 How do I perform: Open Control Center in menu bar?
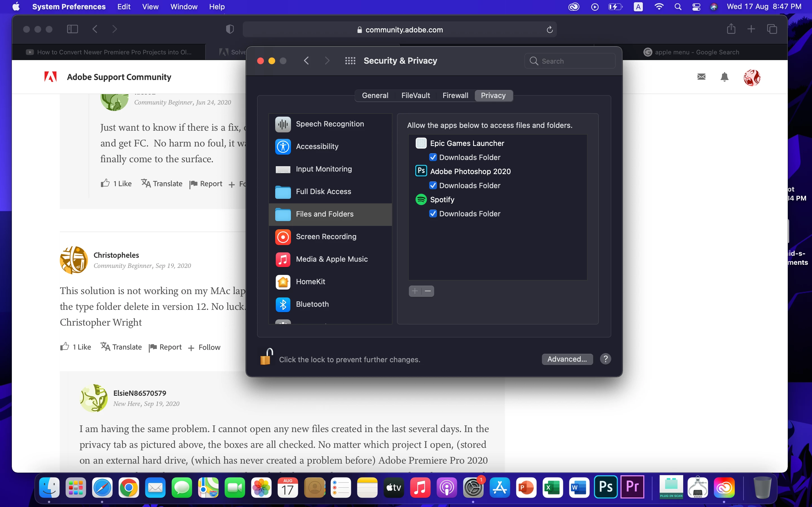696,7
